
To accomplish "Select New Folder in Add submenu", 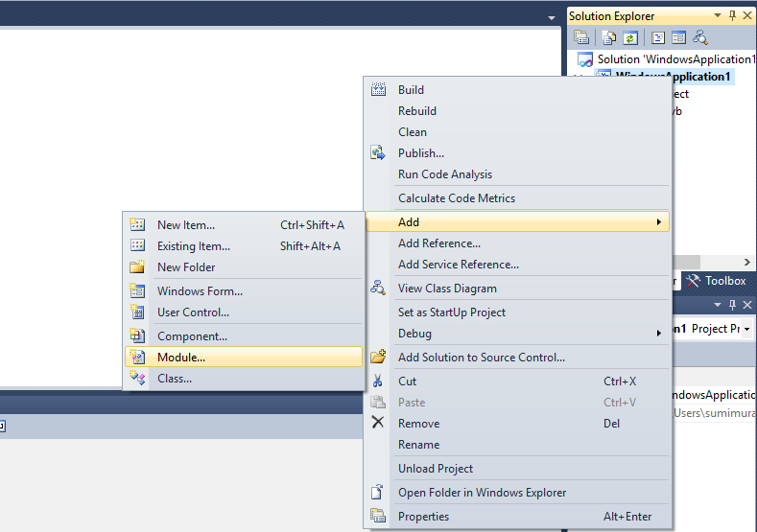I will point(244,266).
